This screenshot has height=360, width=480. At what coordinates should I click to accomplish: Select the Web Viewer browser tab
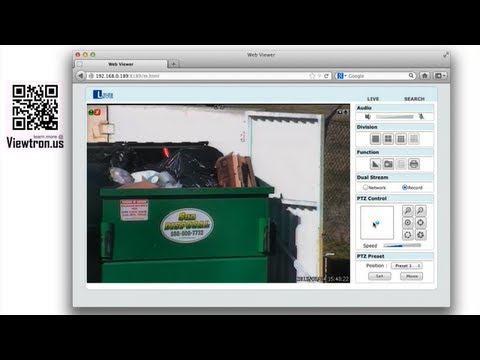click(x=121, y=64)
